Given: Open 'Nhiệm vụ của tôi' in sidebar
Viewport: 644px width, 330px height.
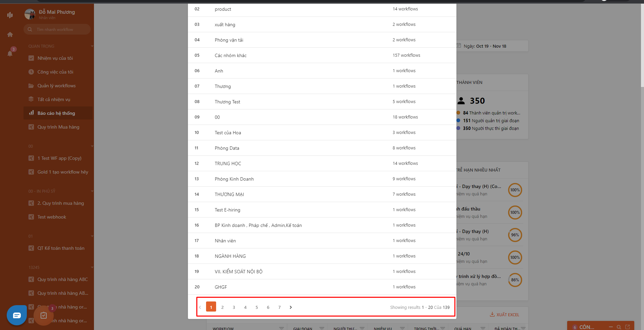Looking at the screenshot, I should pos(58,58).
